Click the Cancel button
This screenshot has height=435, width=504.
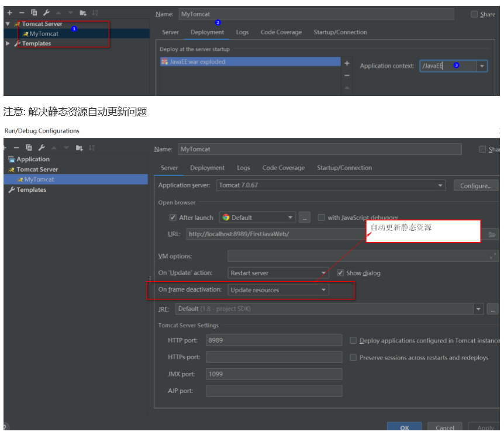tap(445, 427)
